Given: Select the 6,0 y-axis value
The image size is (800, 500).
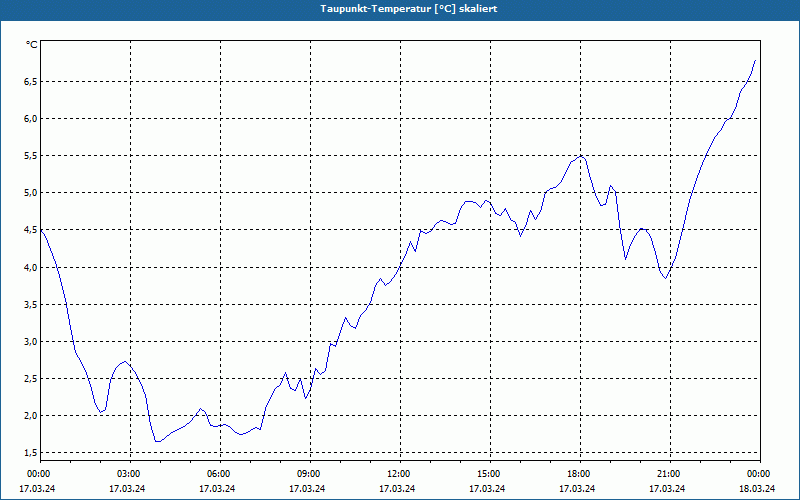Looking at the screenshot, I should click(31, 118).
